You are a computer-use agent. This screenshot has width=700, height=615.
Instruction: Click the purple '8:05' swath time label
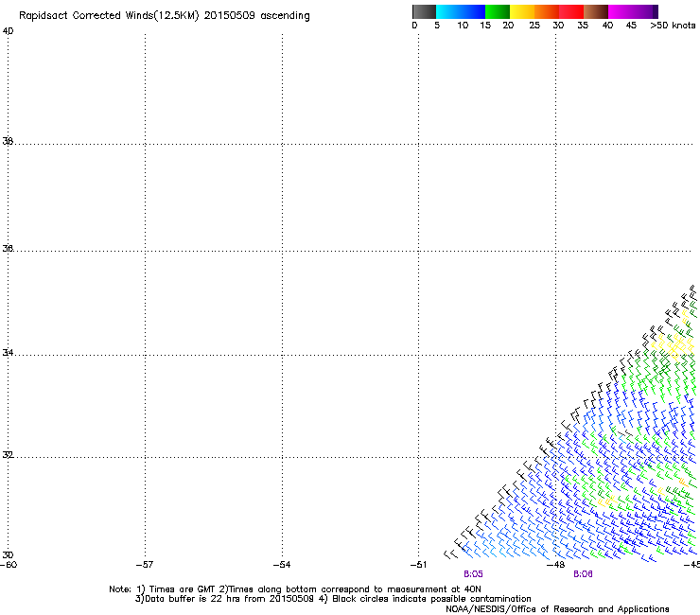tap(473, 574)
